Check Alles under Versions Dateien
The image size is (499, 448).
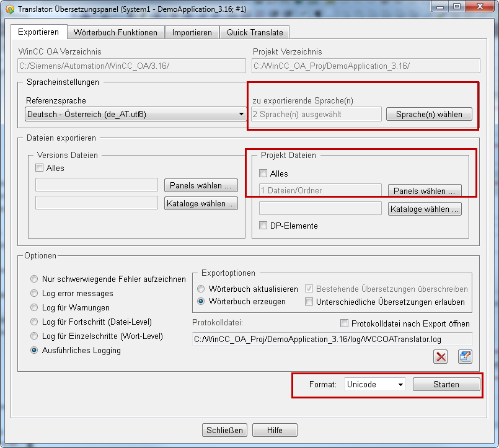click(40, 168)
